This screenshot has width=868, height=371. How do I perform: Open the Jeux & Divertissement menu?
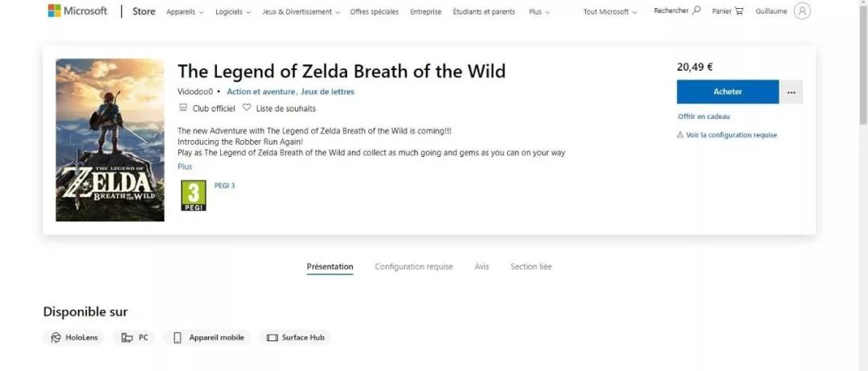[x=301, y=12]
